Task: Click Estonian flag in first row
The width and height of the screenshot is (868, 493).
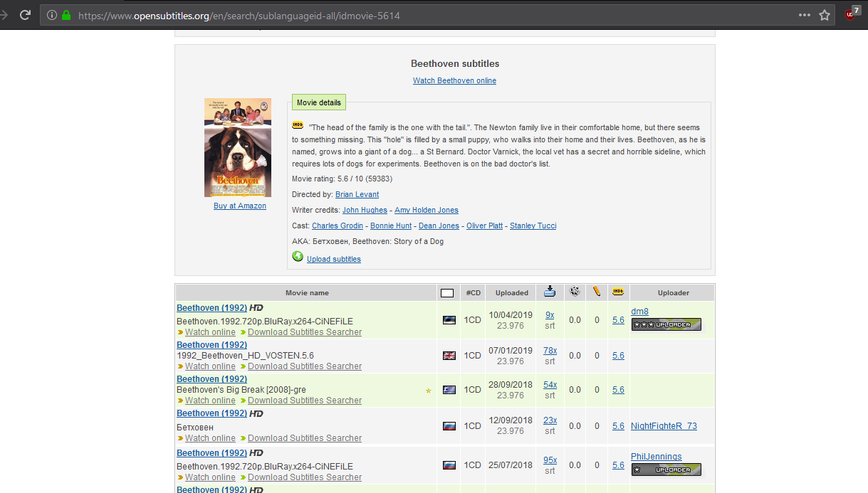Action: click(x=449, y=320)
